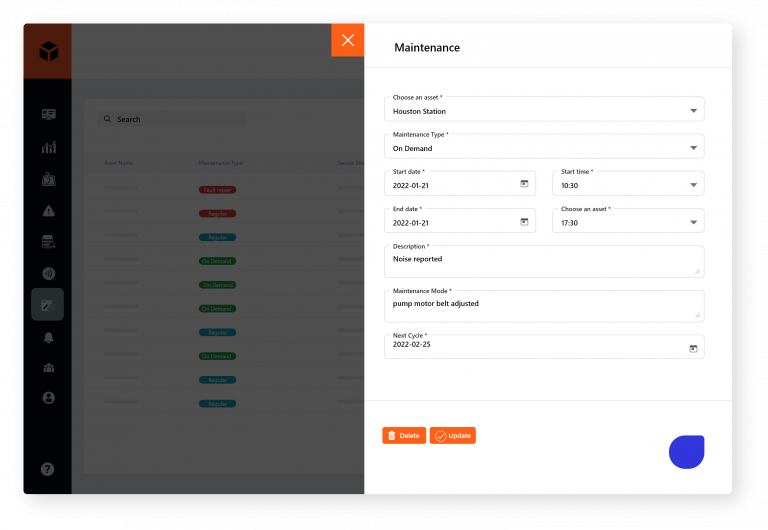Screen dimensions: 768x530
Task: Open the map location icon in sidebar
Action: (x=48, y=179)
